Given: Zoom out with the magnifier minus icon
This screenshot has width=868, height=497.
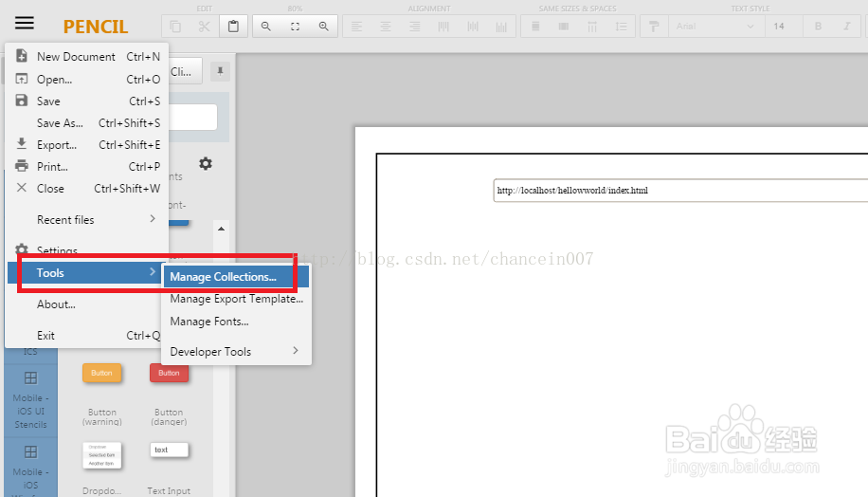Looking at the screenshot, I should pos(266,26).
